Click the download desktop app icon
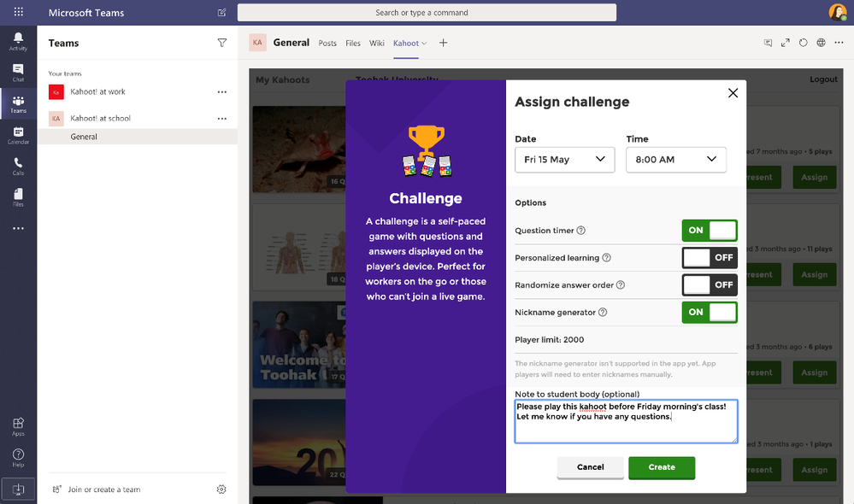Image resolution: width=854 pixels, height=504 pixels. click(x=18, y=489)
